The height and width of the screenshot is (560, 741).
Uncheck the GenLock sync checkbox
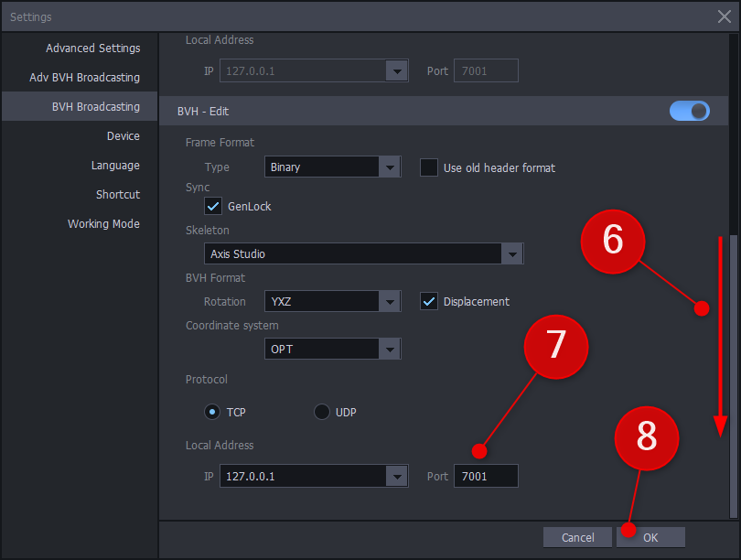[x=213, y=206]
